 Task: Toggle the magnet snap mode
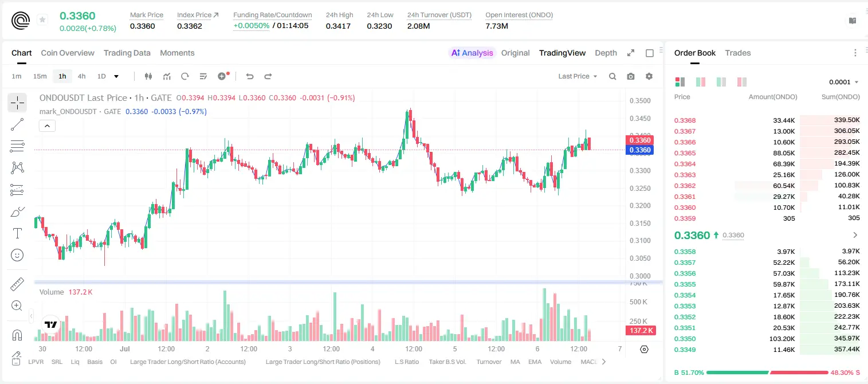click(17, 335)
